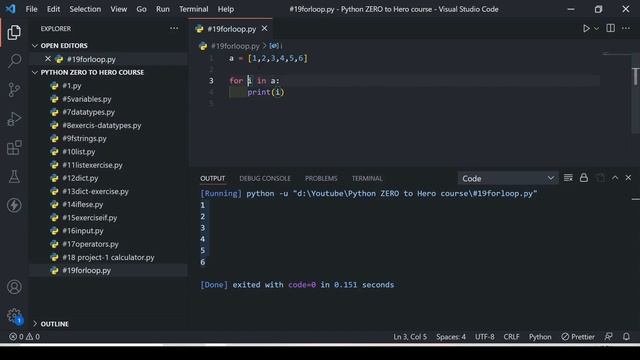Screen dimensions: 640x360
Task: Select Python language mode
Action: coord(540,337)
